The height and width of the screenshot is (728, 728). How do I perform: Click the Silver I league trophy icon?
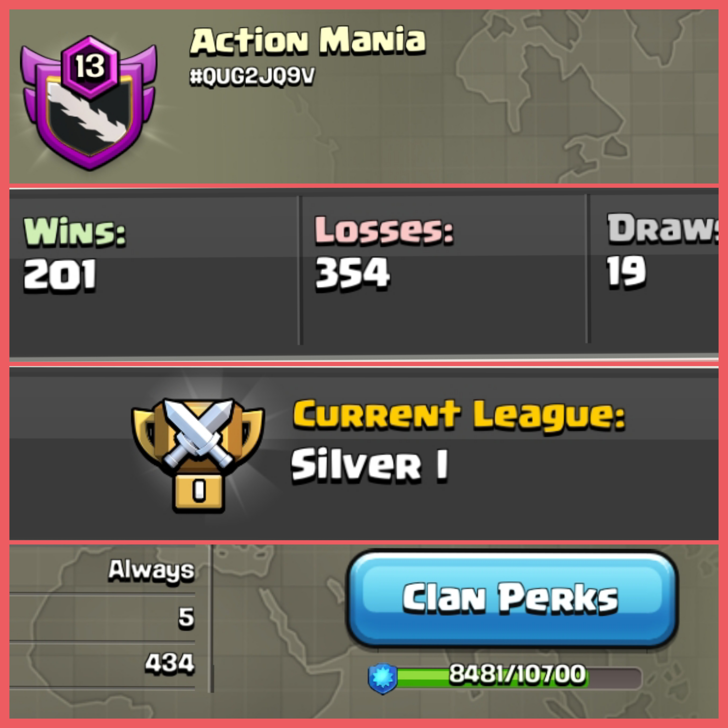198,454
